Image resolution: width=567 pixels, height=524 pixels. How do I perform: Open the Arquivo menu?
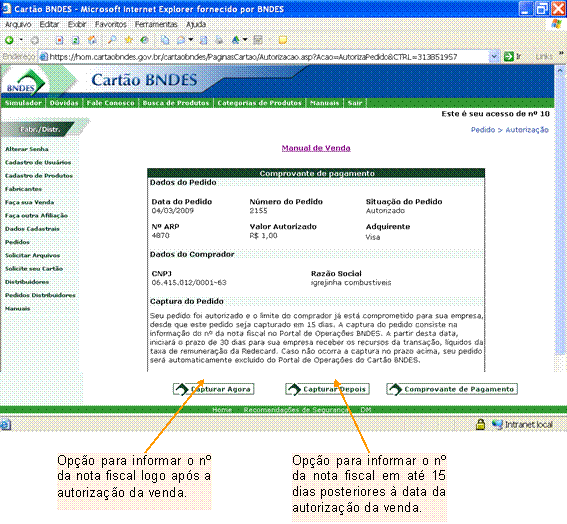pyautogui.click(x=18, y=25)
